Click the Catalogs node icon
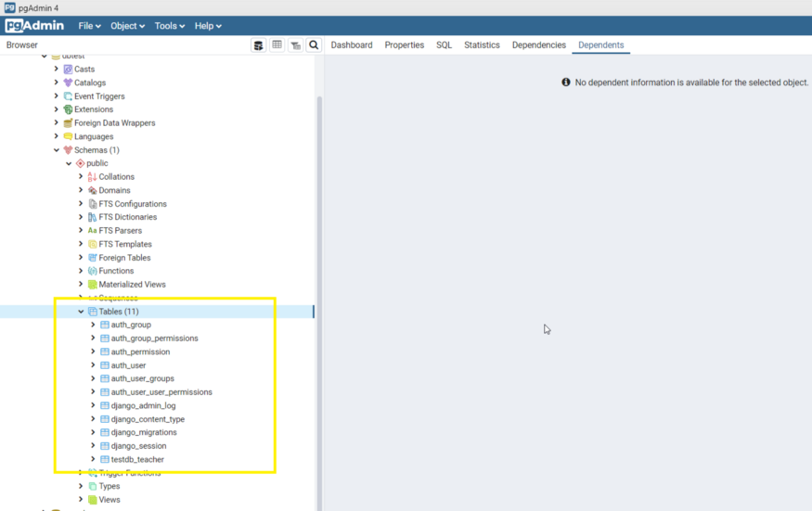Screen dimensions: 812x511 [x=68, y=83]
